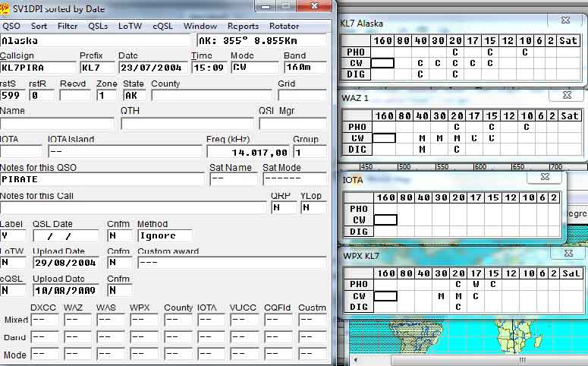Click the Mixed DXCC award field

click(45, 320)
